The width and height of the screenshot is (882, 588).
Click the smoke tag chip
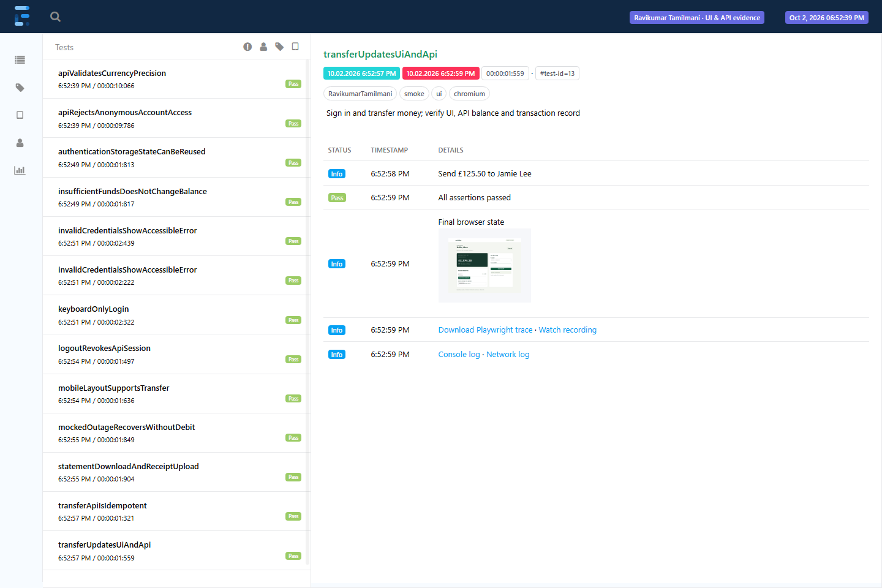coord(414,94)
